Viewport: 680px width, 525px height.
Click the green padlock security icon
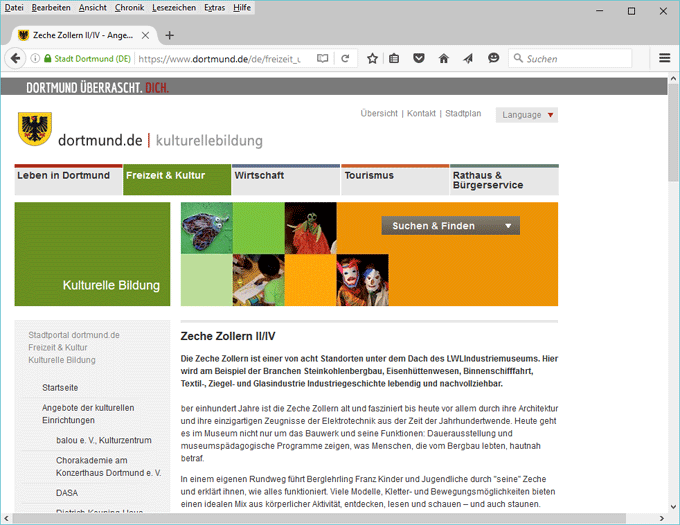[48, 58]
